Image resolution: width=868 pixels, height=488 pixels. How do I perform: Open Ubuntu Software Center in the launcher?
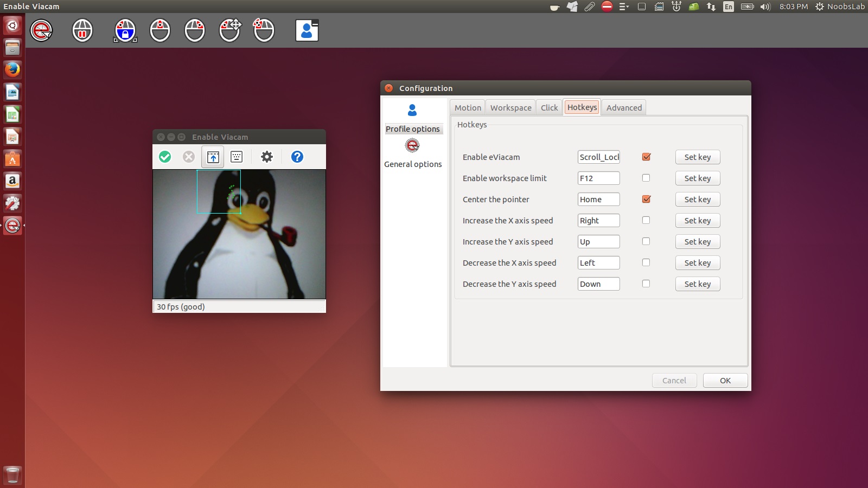pyautogui.click(x=12, y=159)
